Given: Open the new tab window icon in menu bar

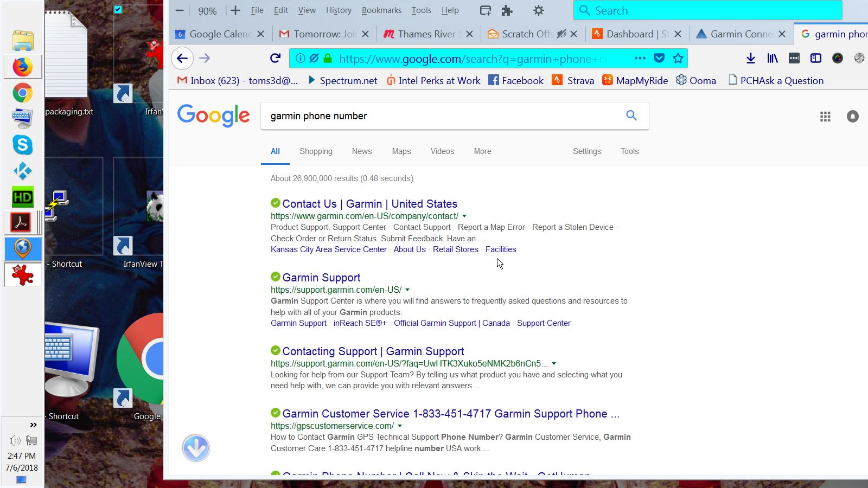Looking at the screenshot, I should point(486,10).
